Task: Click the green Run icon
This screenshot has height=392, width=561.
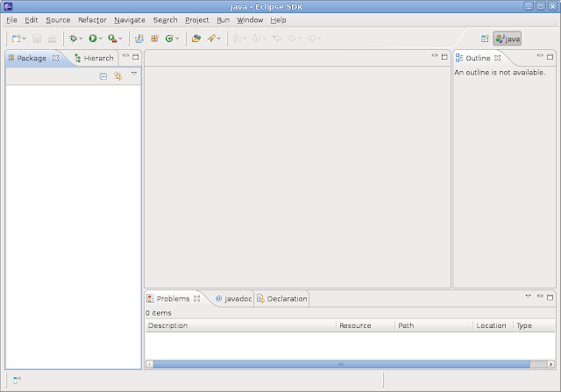Action: (x=93, y=39)
